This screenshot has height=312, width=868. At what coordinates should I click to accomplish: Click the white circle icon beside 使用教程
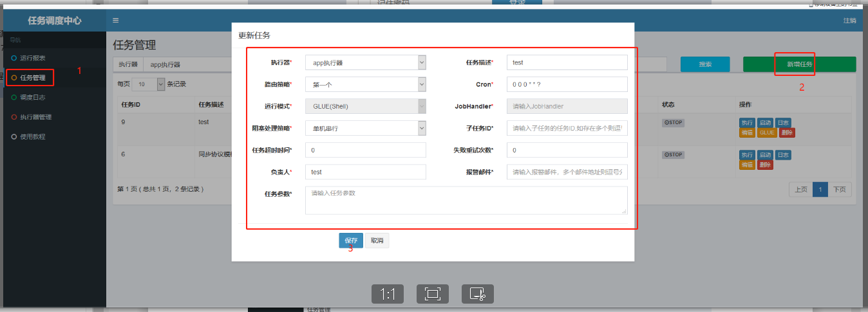(14, 136)
